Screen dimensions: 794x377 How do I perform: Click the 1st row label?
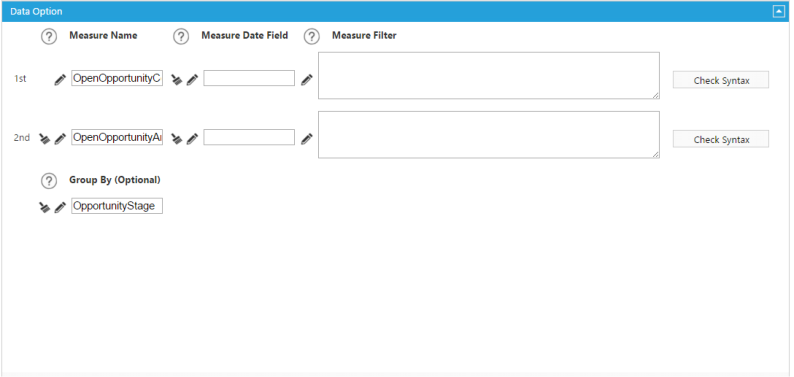(20, 79)
